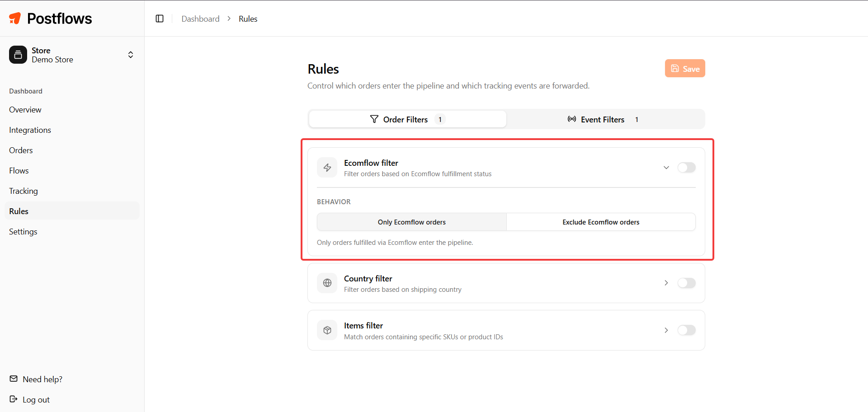
Task: Collapse the Ecomflow filter section
Action: 666,168
